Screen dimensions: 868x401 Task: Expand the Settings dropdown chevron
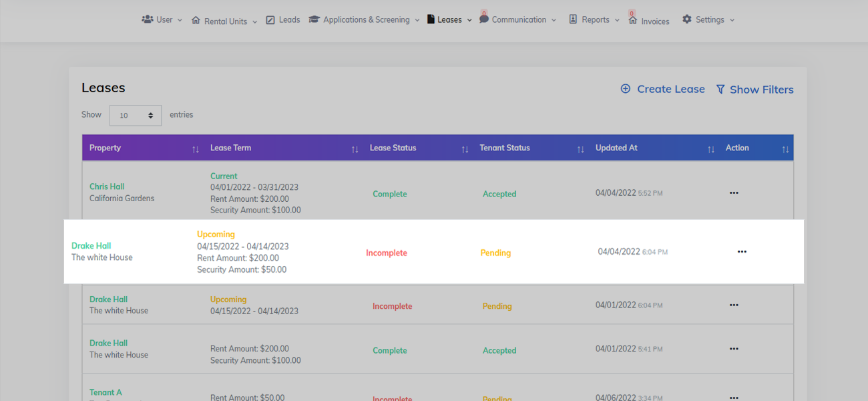730,20
